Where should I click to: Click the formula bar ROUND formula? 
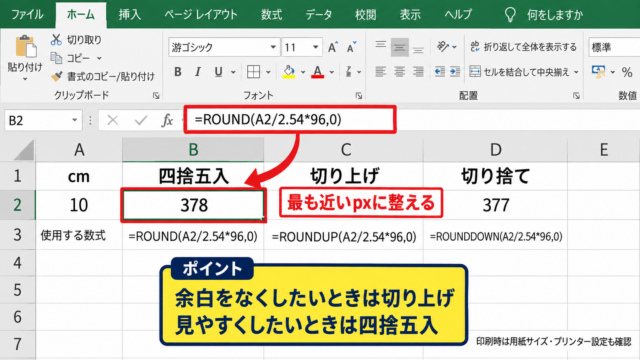pos(268,120)
